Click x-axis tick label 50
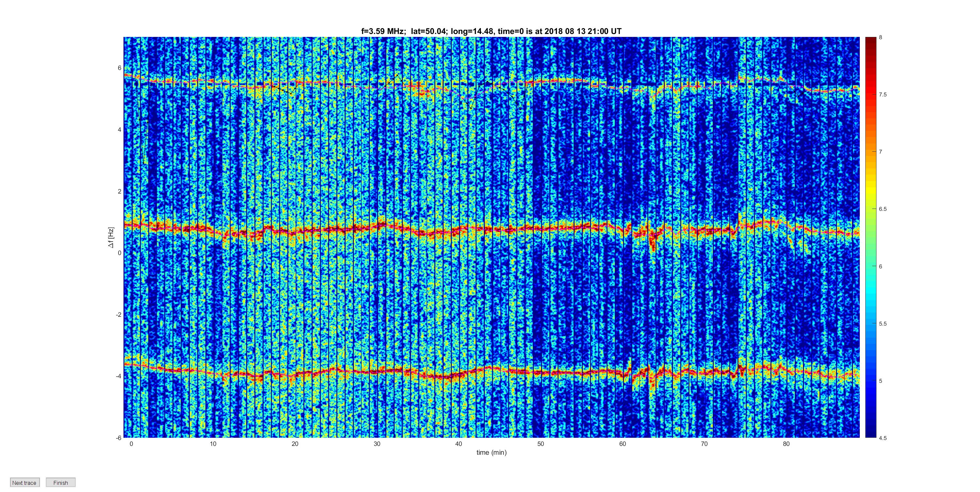980x492 pixels. coord(541,444)
